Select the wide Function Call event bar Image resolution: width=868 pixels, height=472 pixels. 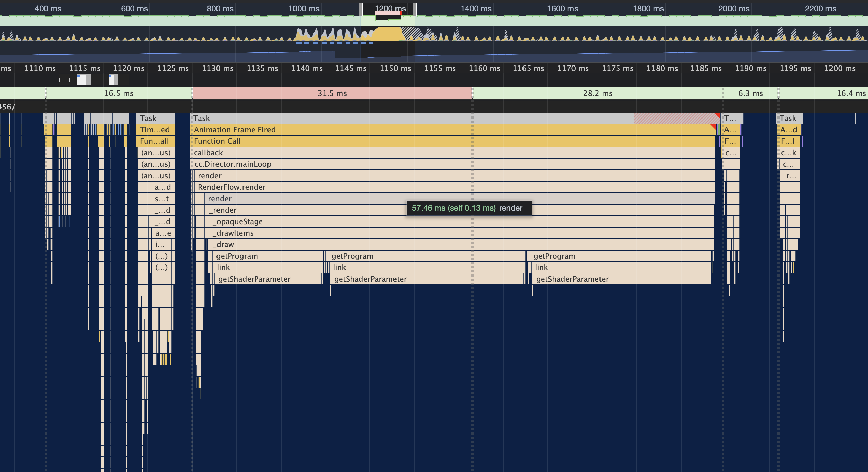coord(405,141)
